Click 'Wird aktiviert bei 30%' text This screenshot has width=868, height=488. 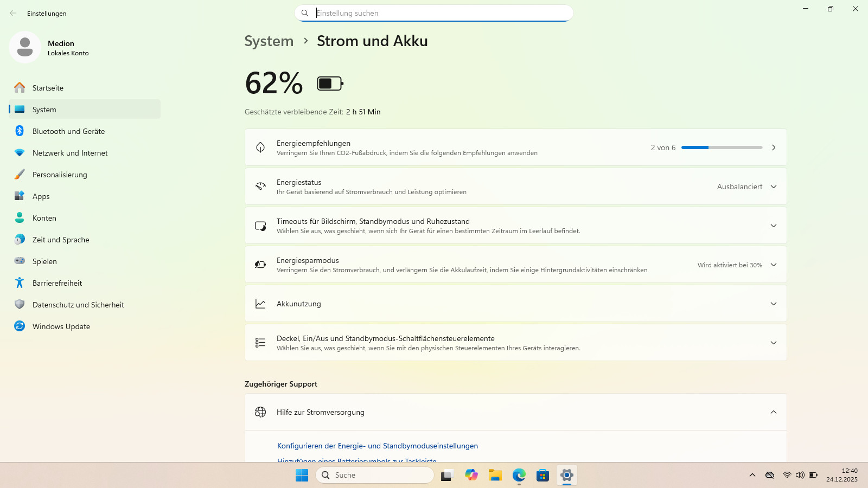point(730,265)
